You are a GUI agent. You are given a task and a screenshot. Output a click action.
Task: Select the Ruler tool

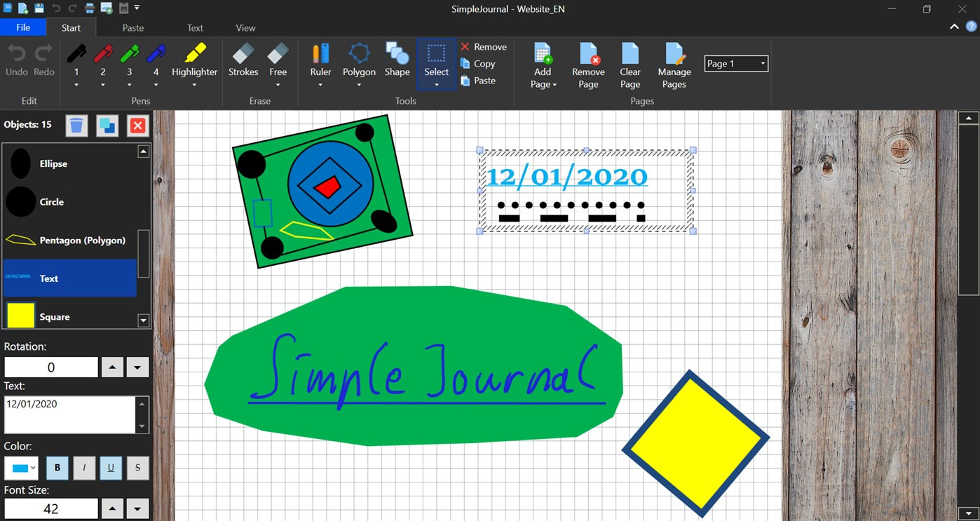(320, 60)
